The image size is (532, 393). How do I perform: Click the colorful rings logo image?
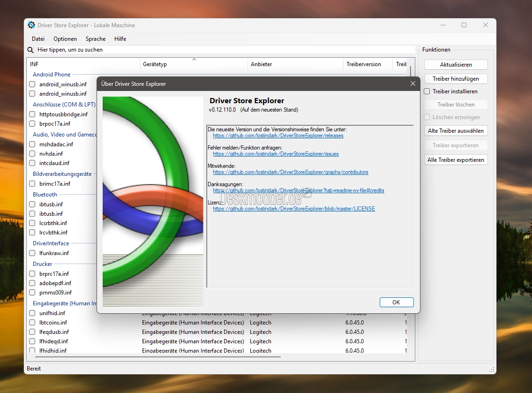click(x=153, y=202)
